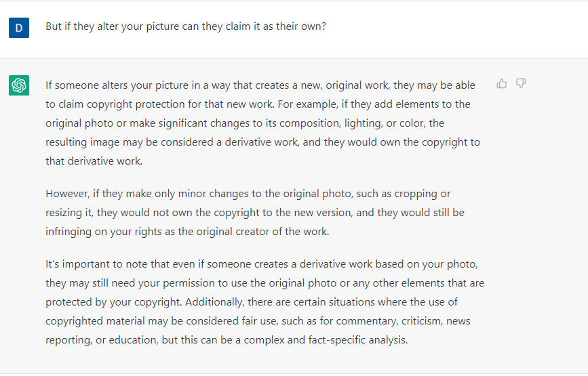
Task: Click the thumbs down icon
Action: tap(521, 83)
